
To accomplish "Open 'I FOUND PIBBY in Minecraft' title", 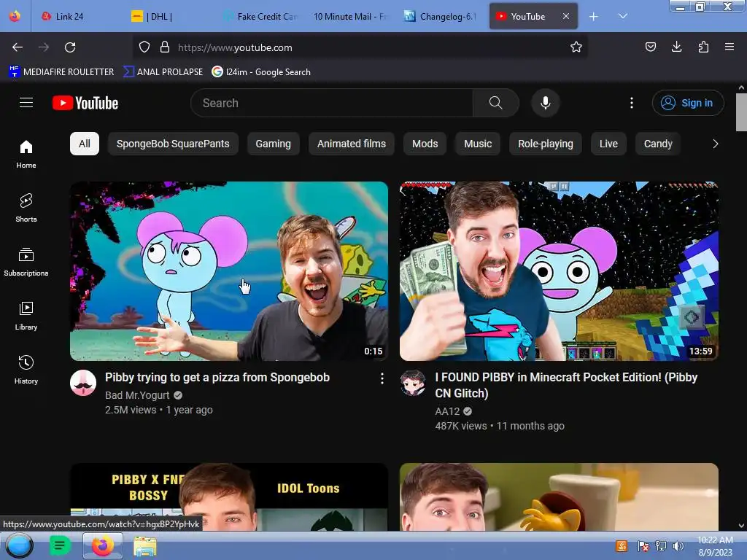I will pyautogui.click(x=566, y=385).
